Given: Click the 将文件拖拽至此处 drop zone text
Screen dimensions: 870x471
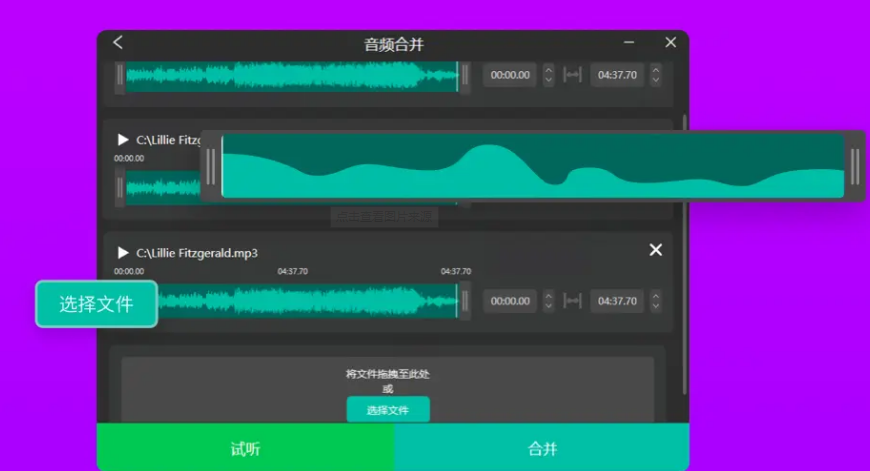Looking at the screenshot, I should (388, 374).
